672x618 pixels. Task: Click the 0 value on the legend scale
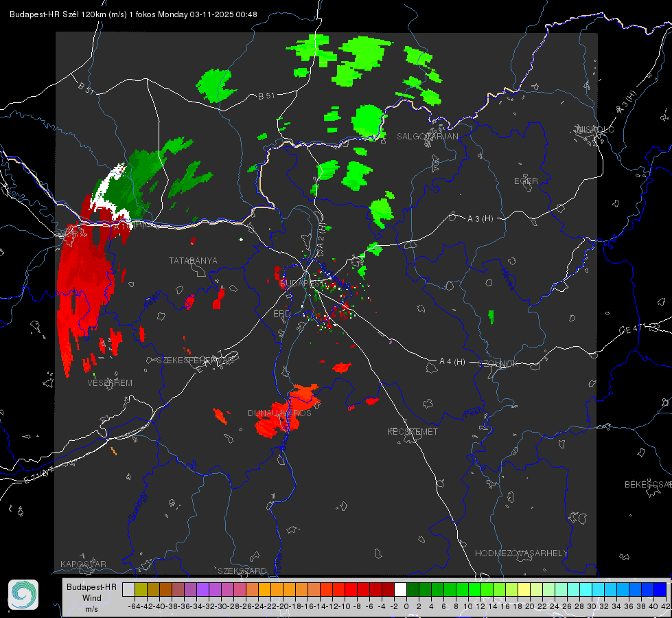pyautogui.click(x=406, y=606)
